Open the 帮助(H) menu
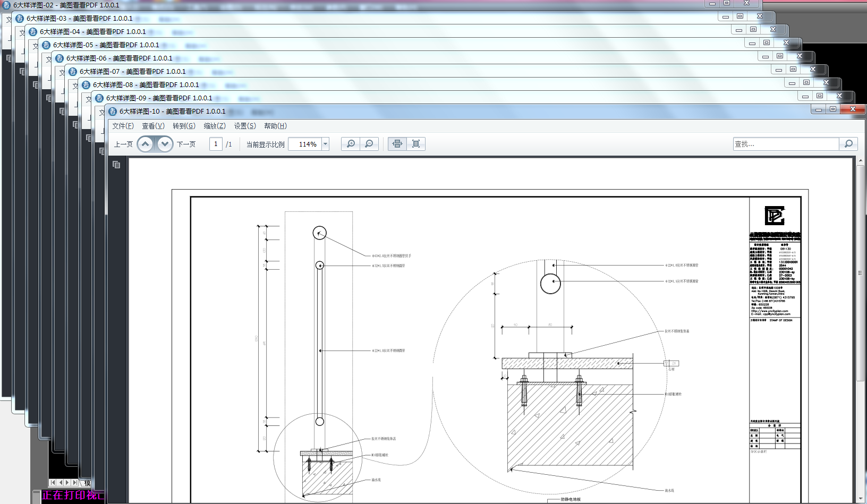The height and width of the screenshot is (504, 867). tap(275, 126)
